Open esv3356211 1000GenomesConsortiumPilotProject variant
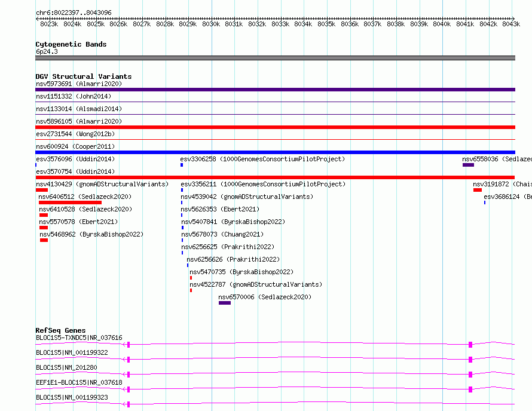Image resolution: width=532 pixels, height=411 pixels. pos(263,184)
